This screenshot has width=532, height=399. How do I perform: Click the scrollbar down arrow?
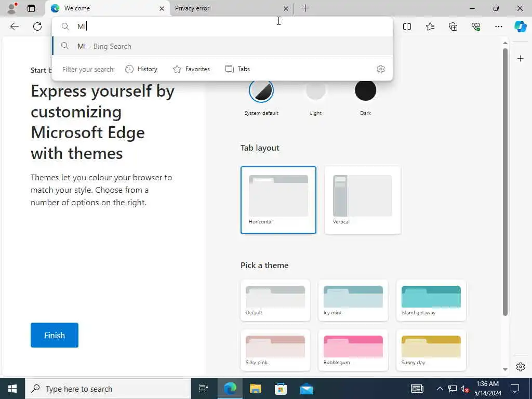tap(505, 369)
